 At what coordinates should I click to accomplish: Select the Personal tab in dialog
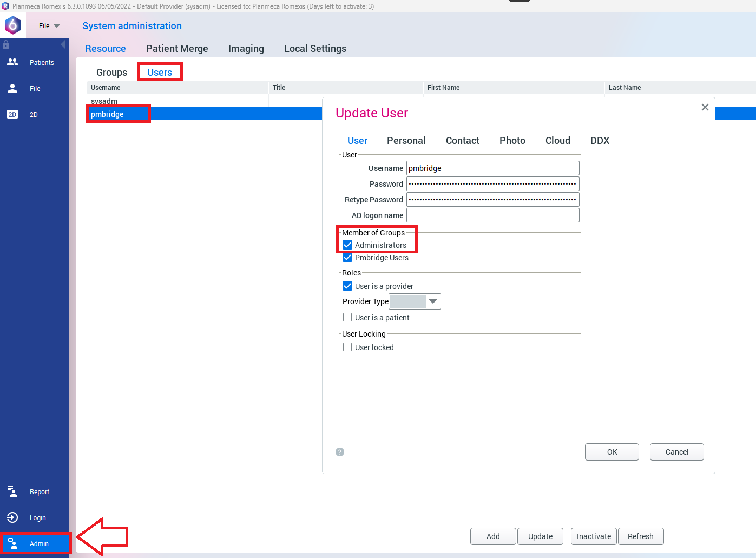coord(406,141)
